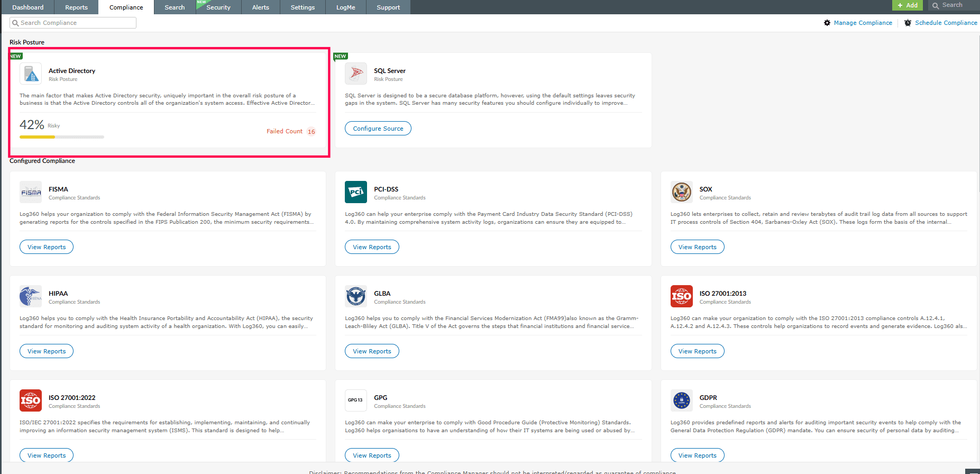
Task: View Reports for GPG
Action: pos(372,455)
